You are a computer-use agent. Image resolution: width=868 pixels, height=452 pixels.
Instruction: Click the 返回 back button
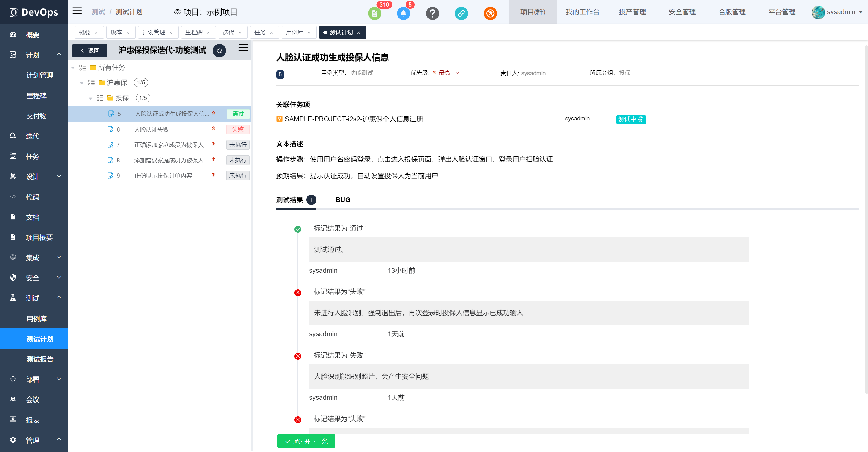pyautogui.click(x=90, y=51)
